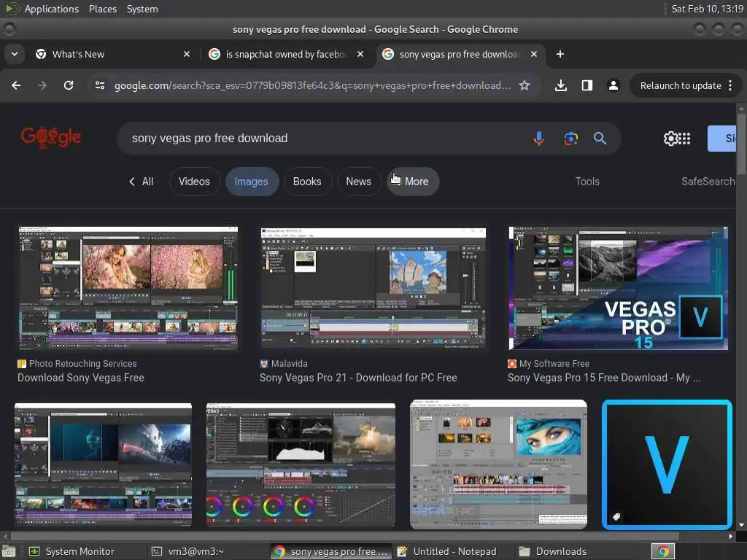747x560 pixels.
Task: Reload the current page
Action: pos(69,85)
